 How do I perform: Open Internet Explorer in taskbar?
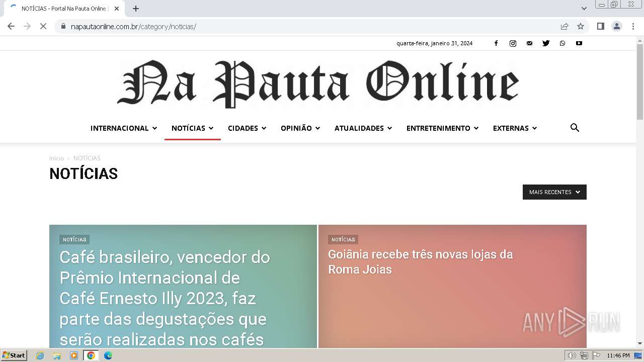point(40,355)
